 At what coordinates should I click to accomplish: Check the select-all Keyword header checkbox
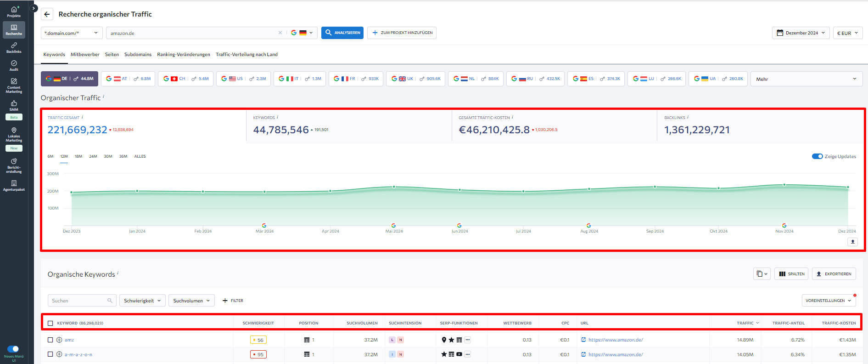coord(50,323)
